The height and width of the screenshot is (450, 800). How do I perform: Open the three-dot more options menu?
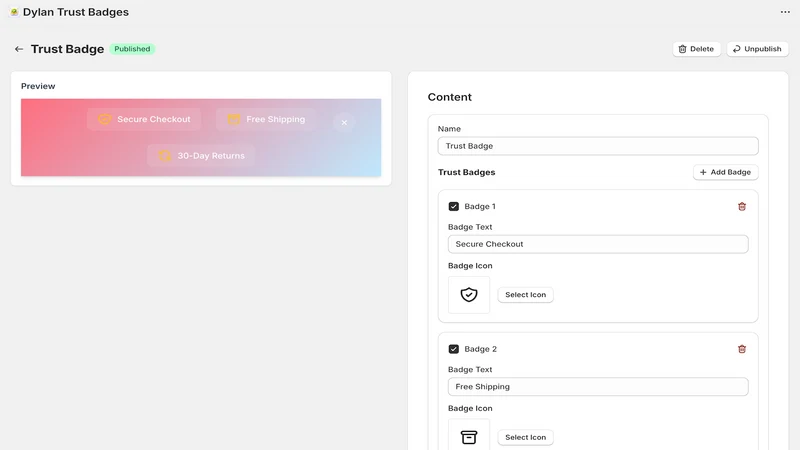[x=785, y=12]
